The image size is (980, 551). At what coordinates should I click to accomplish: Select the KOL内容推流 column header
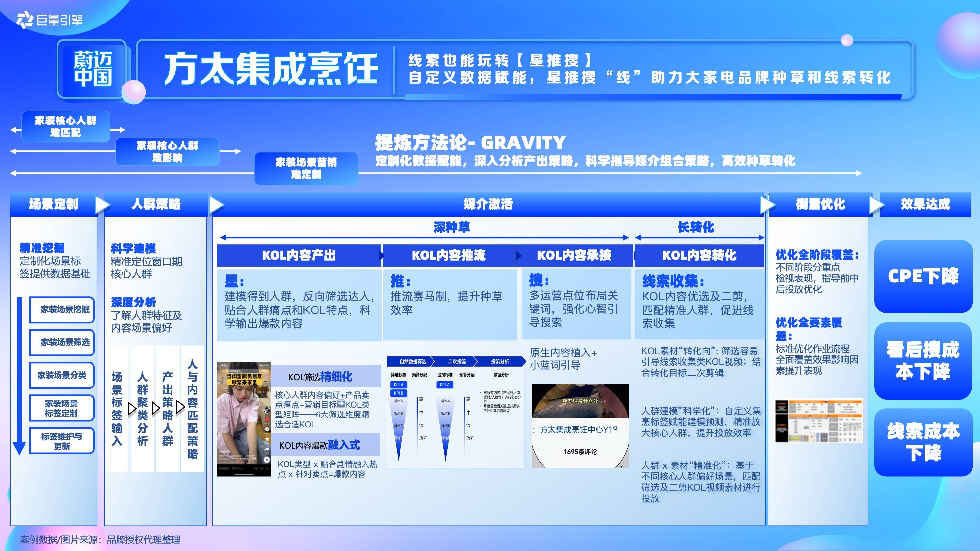click(x=449, y=256)
